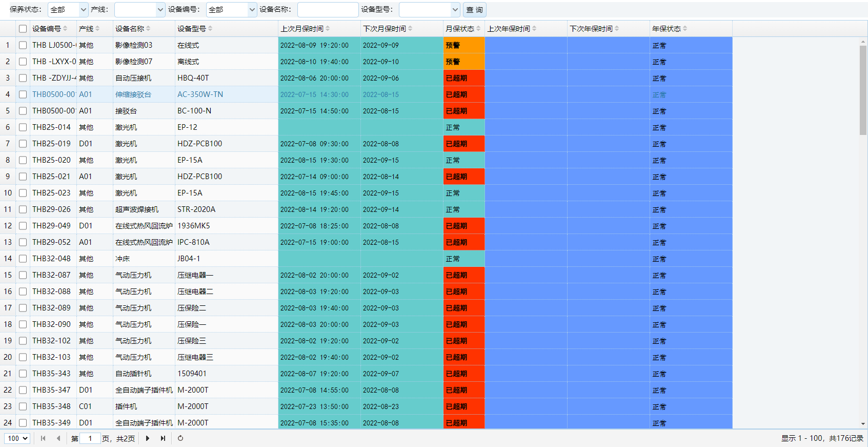
Task: Click date 2022-07-23 13:50:00
Action: (314, 406)
